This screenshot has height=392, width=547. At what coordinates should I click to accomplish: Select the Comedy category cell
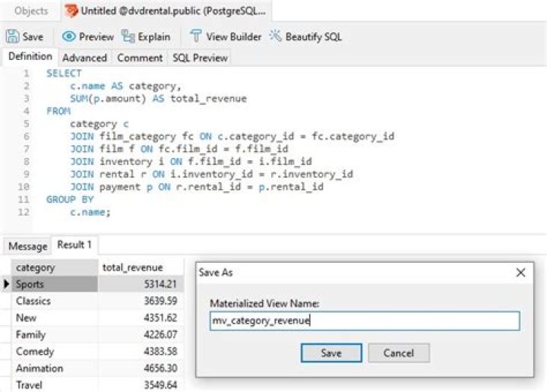55,351
